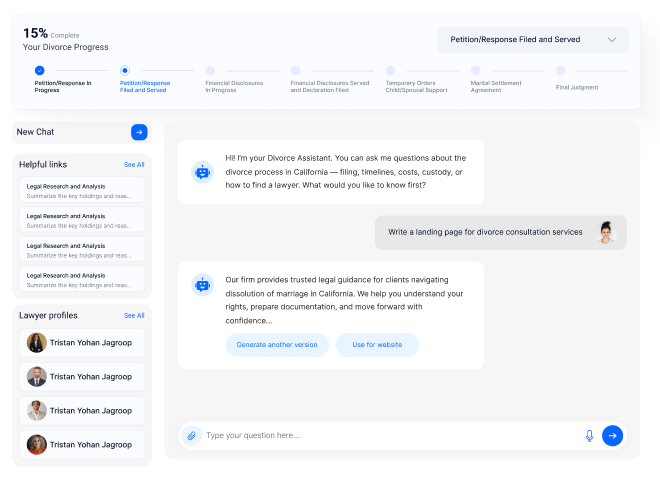The width and height of the screenshot is (660, 488).
Task: Click the first Divorce Assistant bot avatar
Action: click(203, 172)
